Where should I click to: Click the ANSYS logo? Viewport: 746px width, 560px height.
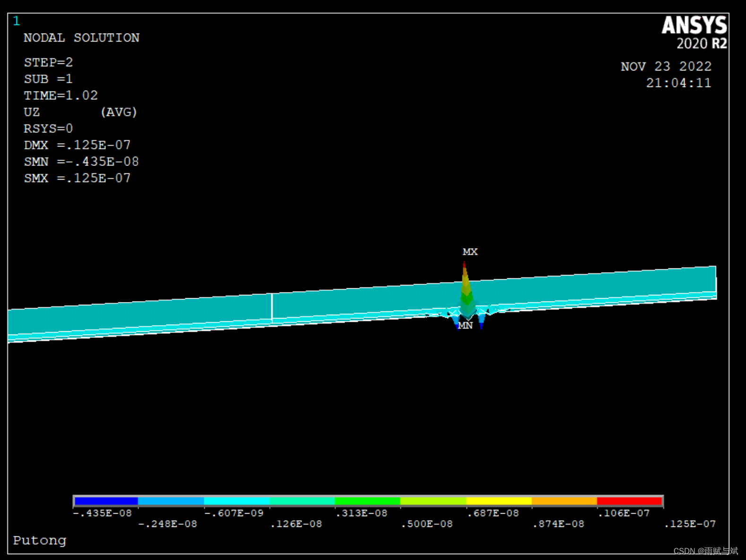pos(694,26)
